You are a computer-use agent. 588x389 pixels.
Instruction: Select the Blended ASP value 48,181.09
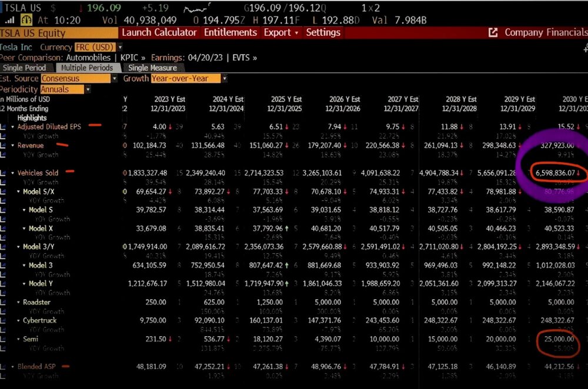pos(151,367)
